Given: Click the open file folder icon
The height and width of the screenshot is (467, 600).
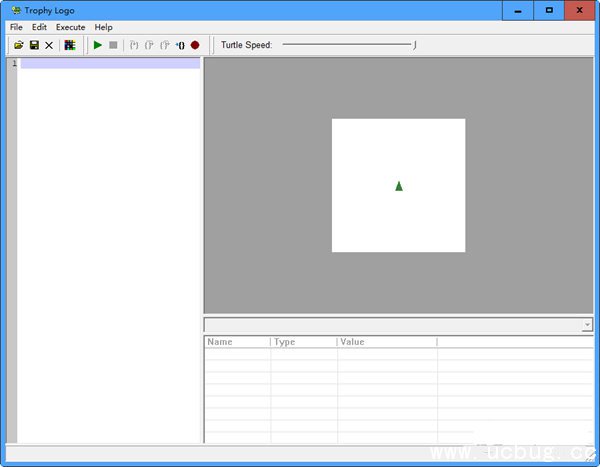Looking at the screenshot, I should (x=18, y=45).
